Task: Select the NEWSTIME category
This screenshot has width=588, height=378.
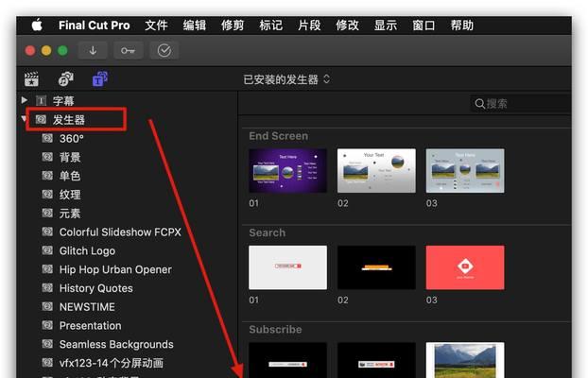Action: [127, 307]
